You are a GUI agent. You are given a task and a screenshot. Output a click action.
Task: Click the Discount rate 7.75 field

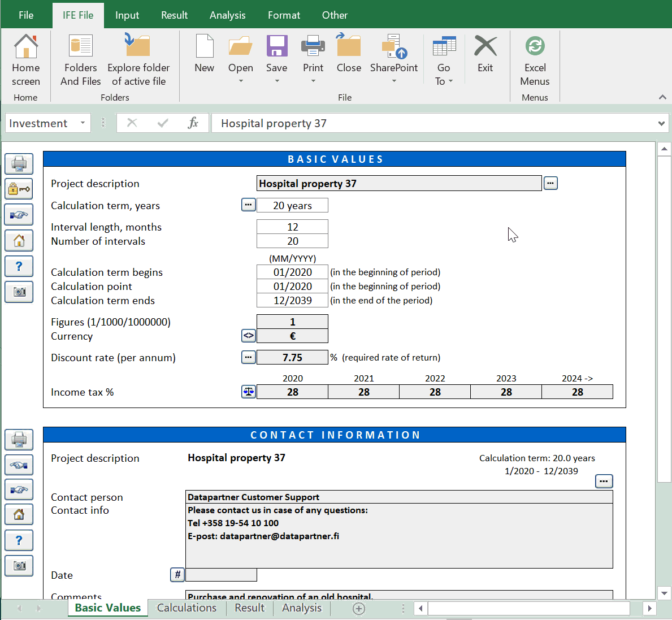click(x=292, y=357)
